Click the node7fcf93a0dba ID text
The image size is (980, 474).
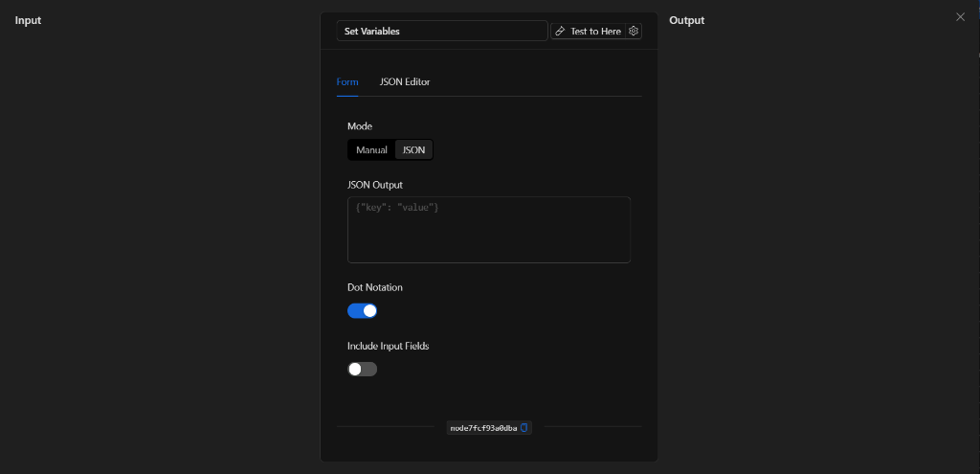pos(483,428)
